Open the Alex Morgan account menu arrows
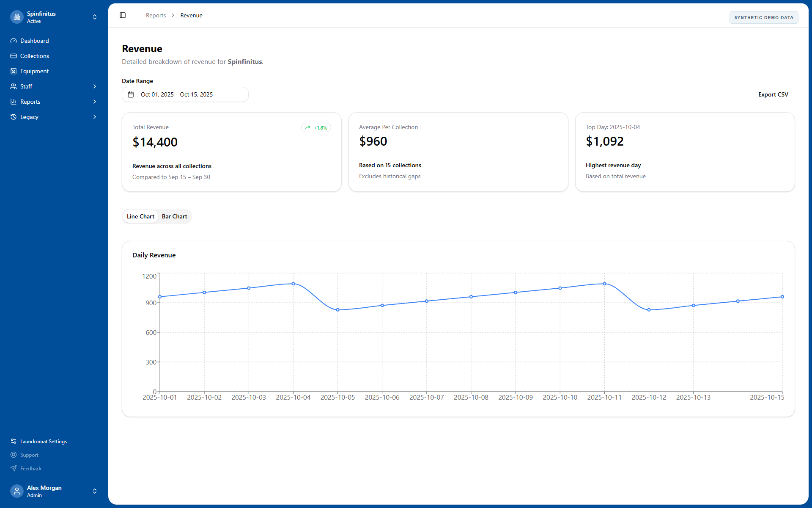 tap(95, 491)
